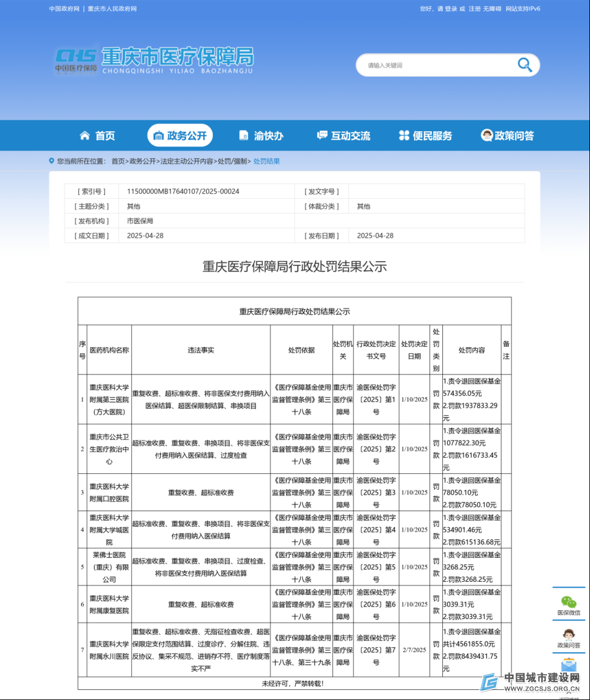Click the 注册 register link
The width and height of the screenshot is (590, 700).
(474, 9)
